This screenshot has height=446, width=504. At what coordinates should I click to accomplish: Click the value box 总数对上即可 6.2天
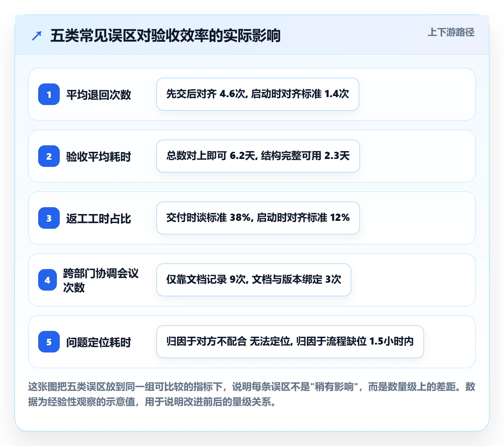258,156
